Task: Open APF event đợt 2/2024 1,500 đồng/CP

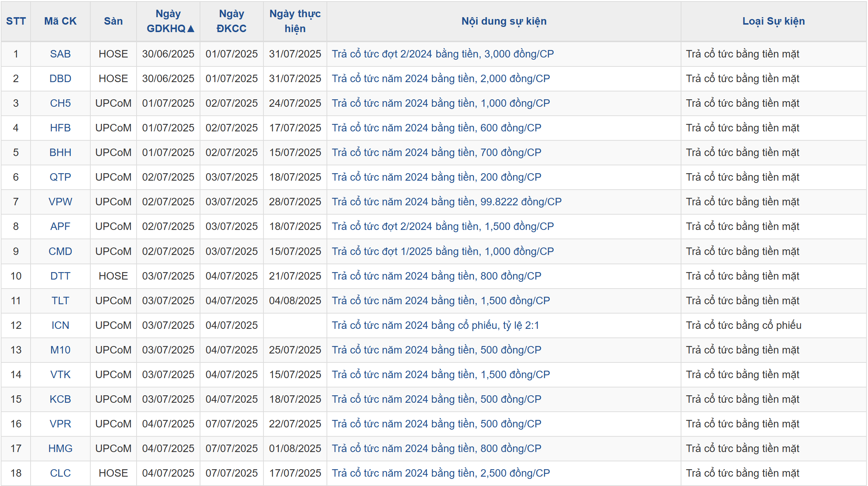Action: click(x=443, y=227)
